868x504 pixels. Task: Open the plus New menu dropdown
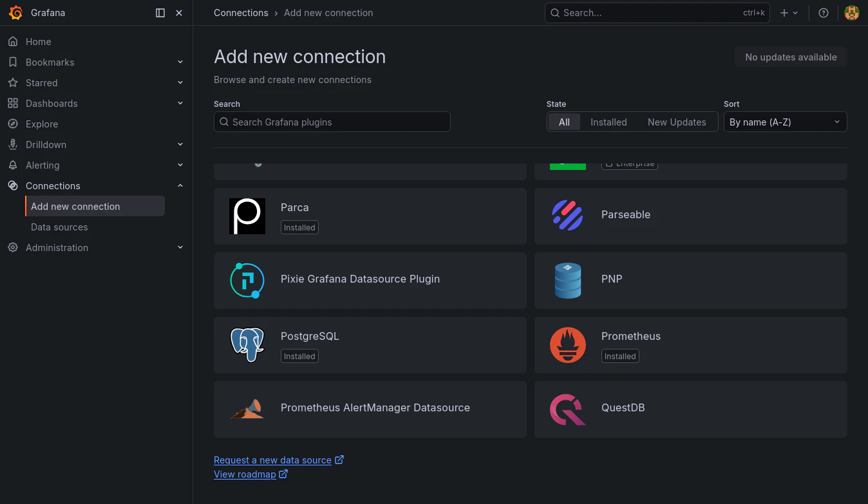[x=789, y=13]
